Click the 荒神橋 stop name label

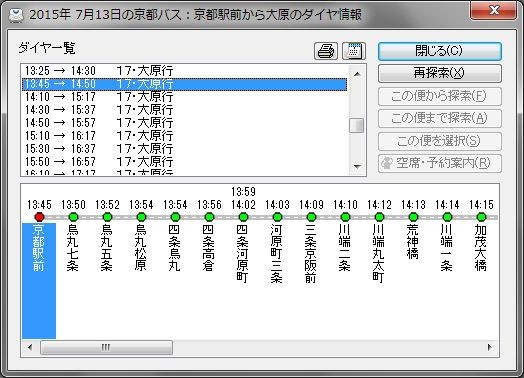413,242
